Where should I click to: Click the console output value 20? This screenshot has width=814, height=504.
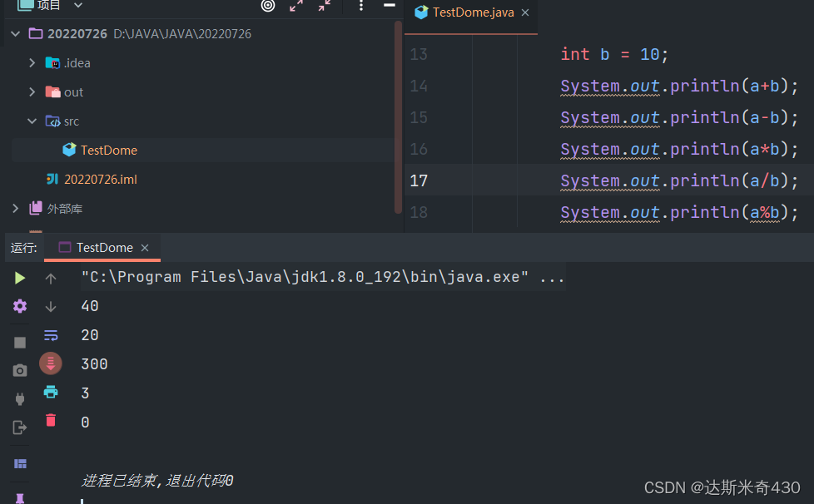90,335
